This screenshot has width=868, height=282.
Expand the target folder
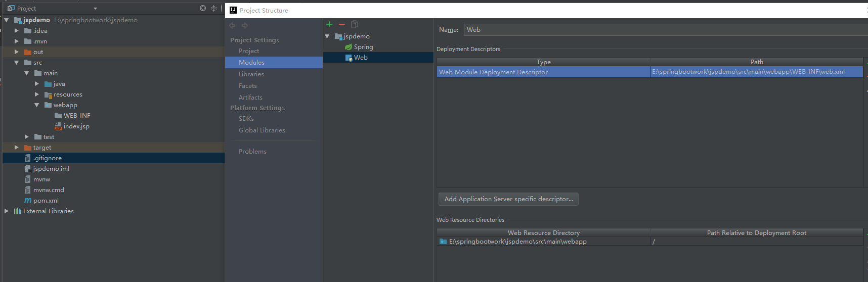[17, 148]
